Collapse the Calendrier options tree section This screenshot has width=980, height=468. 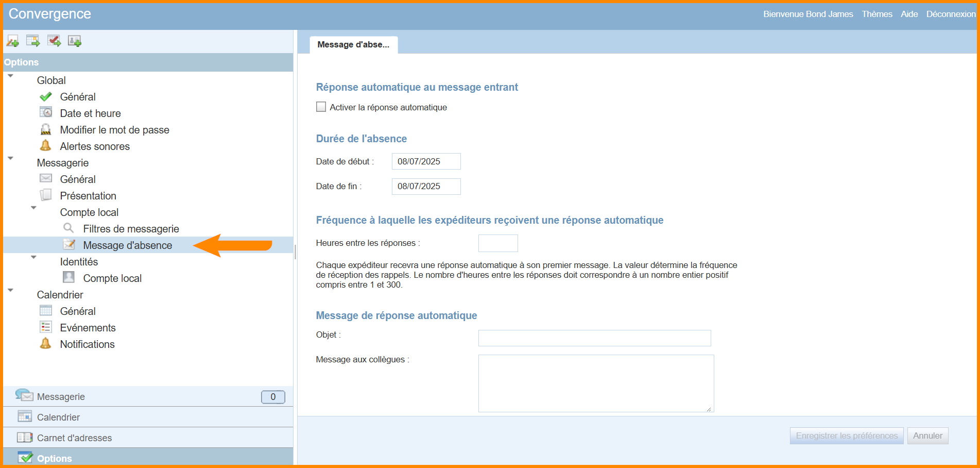click(10, 291)
